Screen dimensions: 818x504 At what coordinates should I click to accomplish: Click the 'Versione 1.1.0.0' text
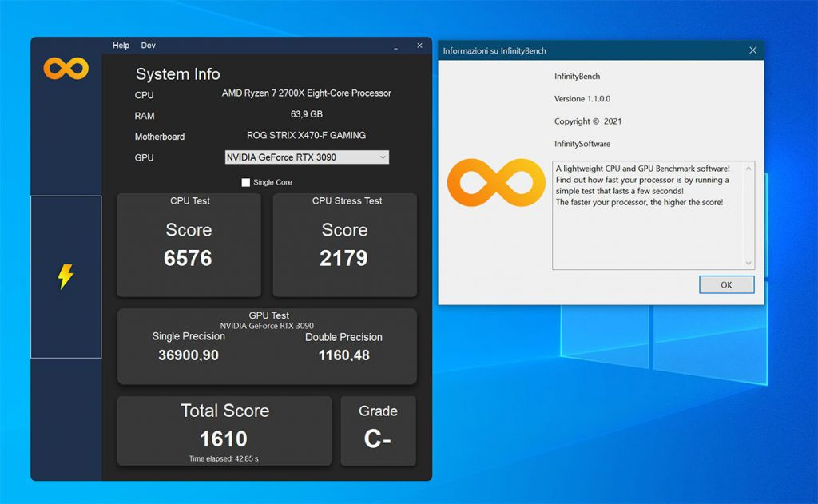point(582,98)
